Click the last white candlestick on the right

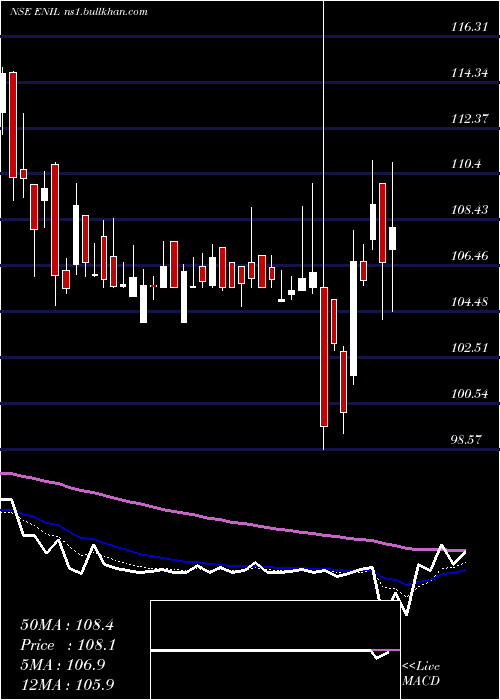tap(392, 238)
